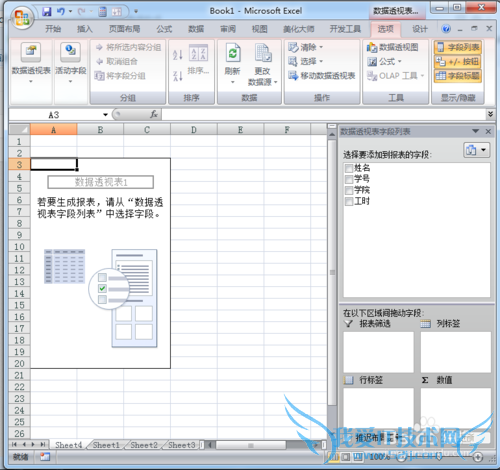Go to first sheet navigation arrow
Viewport: 500px width, 470px height.
(x=14, y=444)
